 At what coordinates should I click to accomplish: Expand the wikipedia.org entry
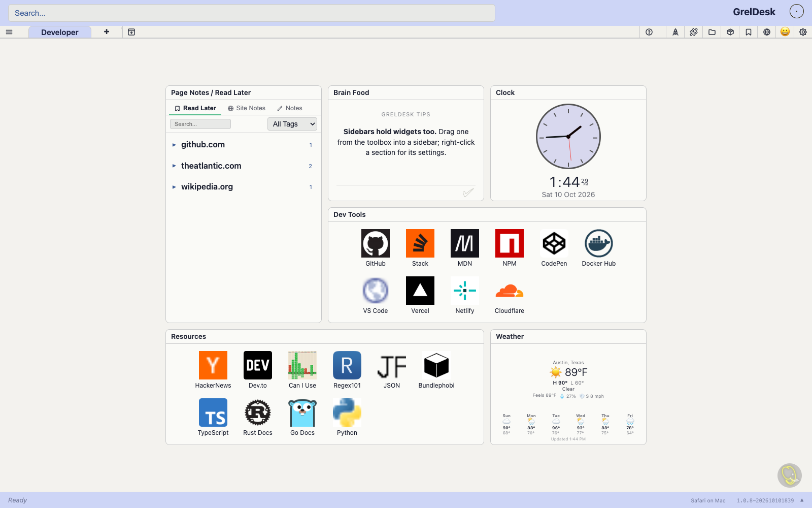(244, 187)
